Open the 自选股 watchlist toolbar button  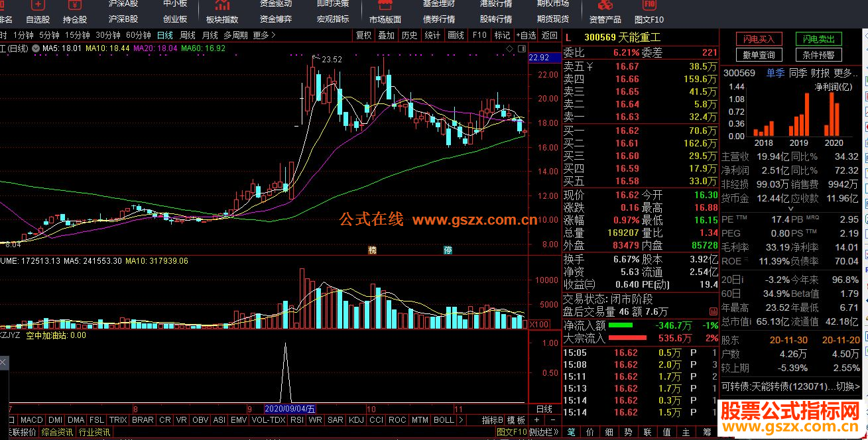[38, 13]
